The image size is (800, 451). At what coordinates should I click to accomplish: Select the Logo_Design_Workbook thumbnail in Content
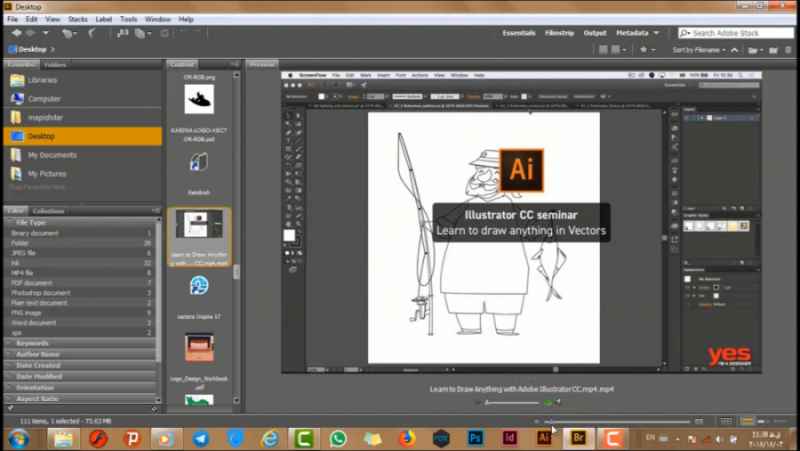[x=199, y=347]
